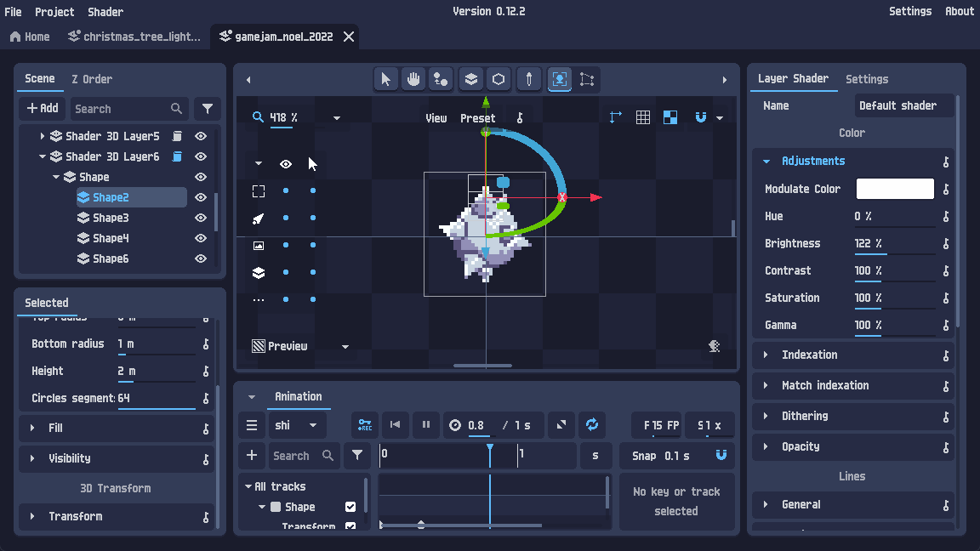Click the rocket icon in viewport sidebar
This screenshot has height=551, width=980.
tap(258, 218)
